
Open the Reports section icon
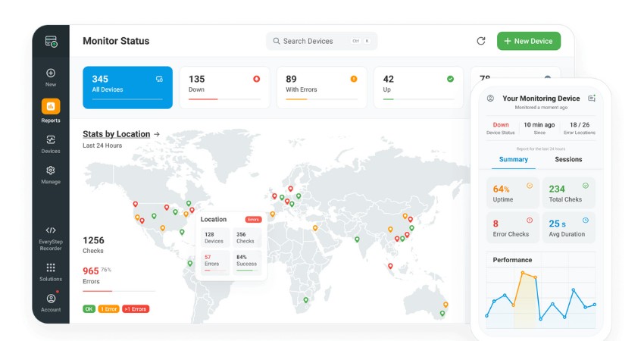point(51,106)
